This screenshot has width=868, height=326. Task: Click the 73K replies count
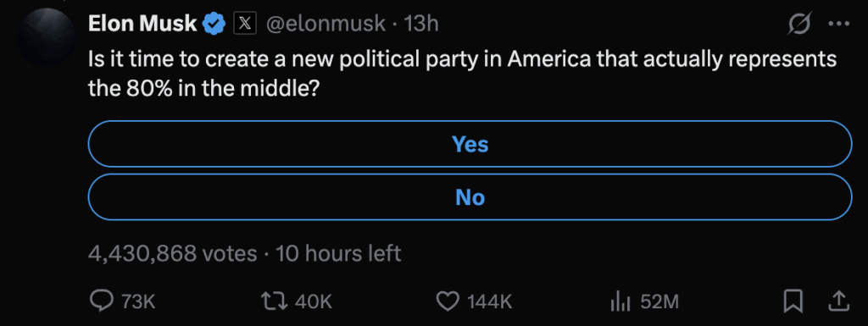tap(138, 301)
